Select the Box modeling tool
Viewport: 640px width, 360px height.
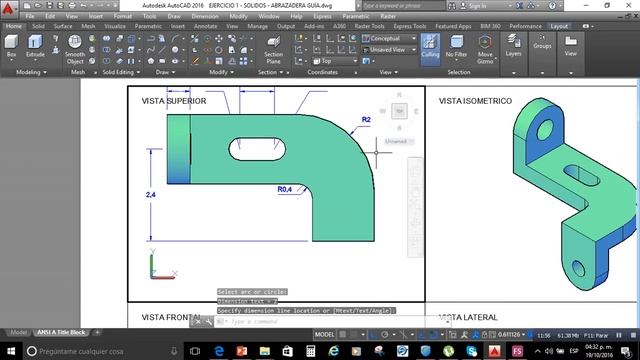coord(11,46)
